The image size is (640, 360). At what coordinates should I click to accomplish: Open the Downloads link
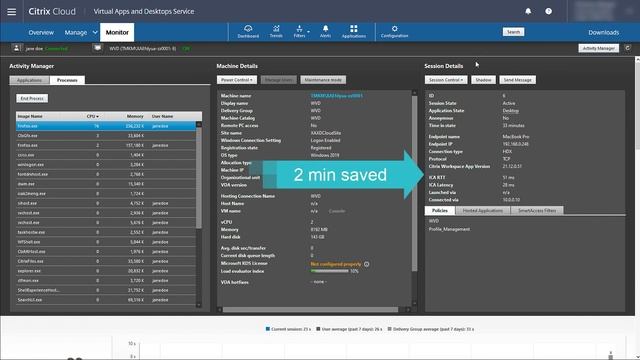[603, 32]
